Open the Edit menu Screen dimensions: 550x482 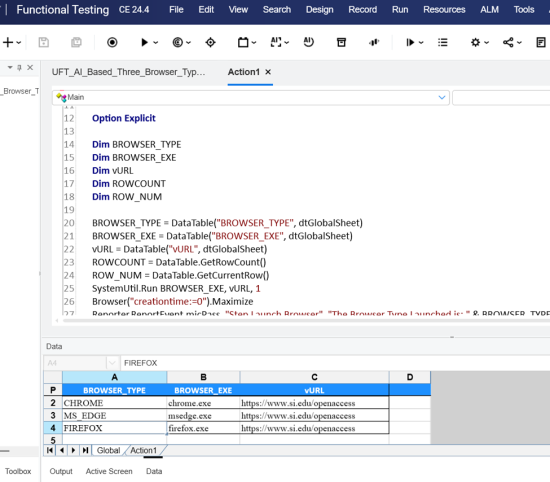tap(206, 9)
